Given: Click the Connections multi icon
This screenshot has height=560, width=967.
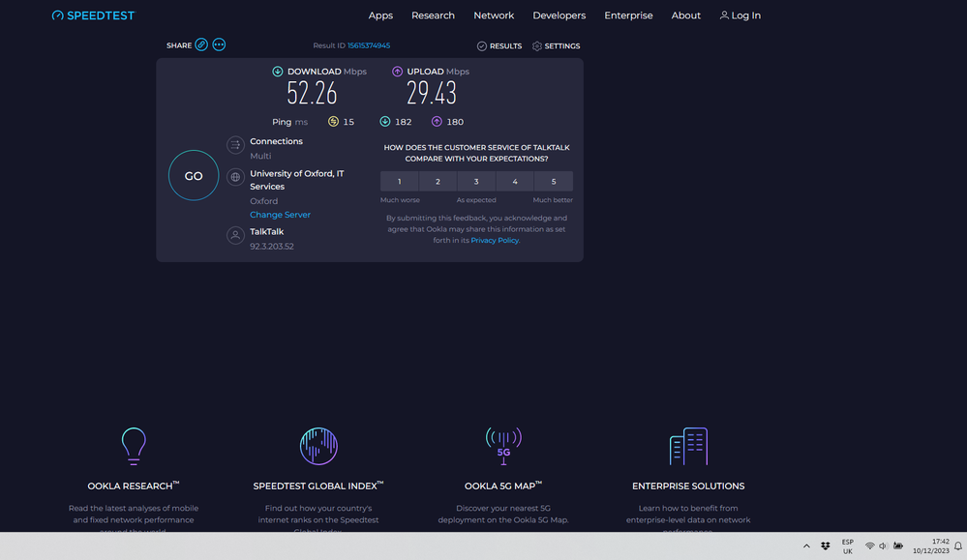Looking at the screenshot, I should click(235, 145).
